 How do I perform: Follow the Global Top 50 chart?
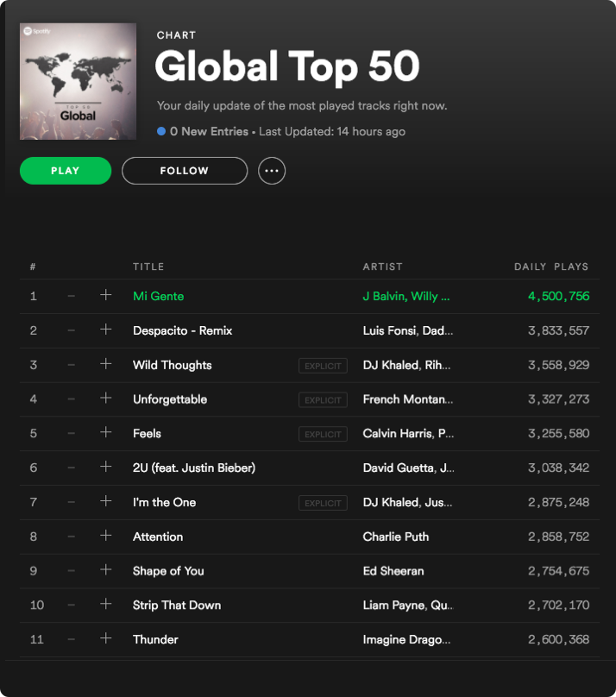[185, 171]
